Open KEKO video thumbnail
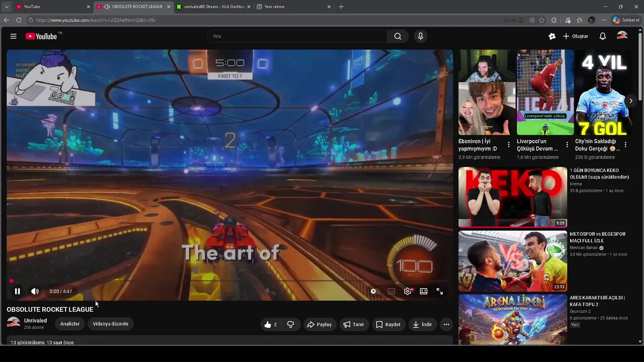The width and height of the screenshot is (644, 362). [x=513, y=197]
